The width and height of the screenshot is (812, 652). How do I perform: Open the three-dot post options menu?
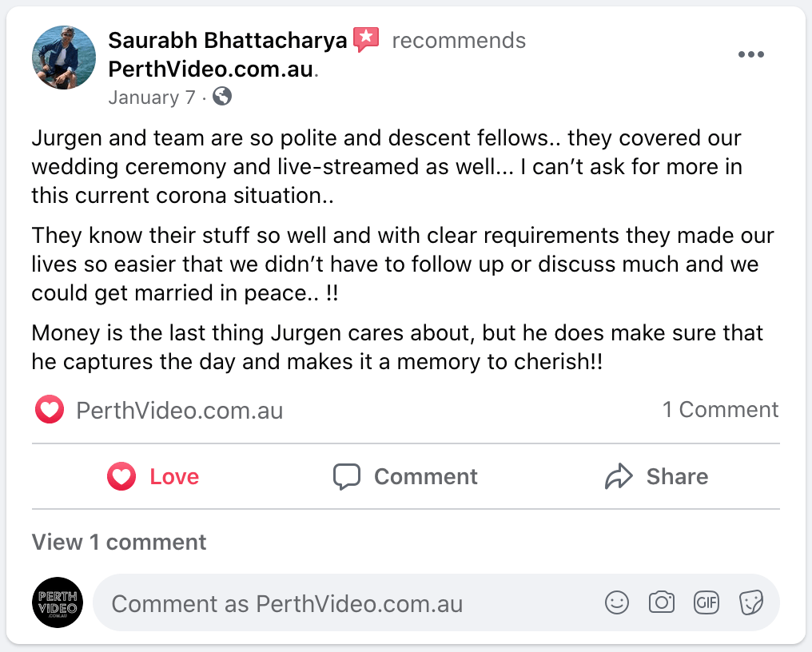click(x=751, y=54)
